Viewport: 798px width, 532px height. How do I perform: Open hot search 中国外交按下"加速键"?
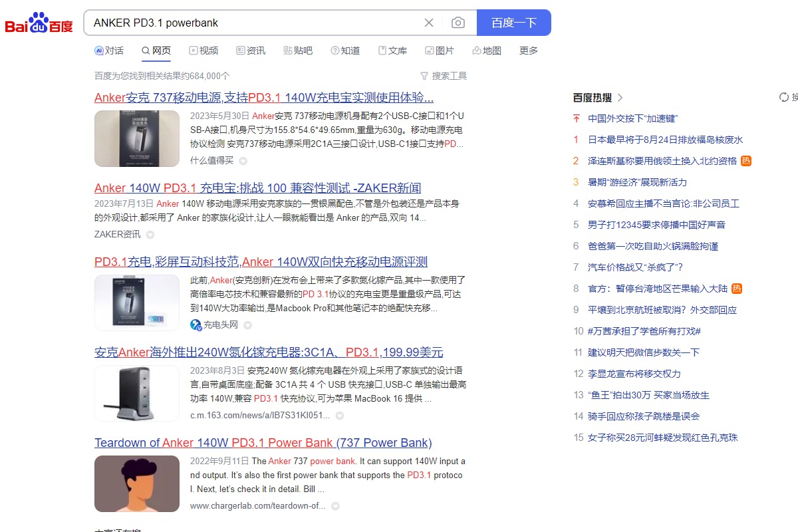[632, 118]
